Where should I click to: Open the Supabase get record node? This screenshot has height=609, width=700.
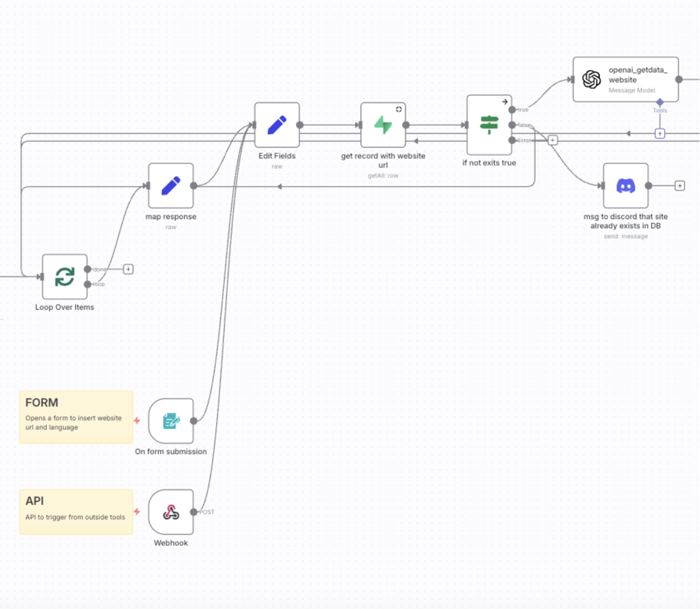pyautogui.click(x=383, y=125)
